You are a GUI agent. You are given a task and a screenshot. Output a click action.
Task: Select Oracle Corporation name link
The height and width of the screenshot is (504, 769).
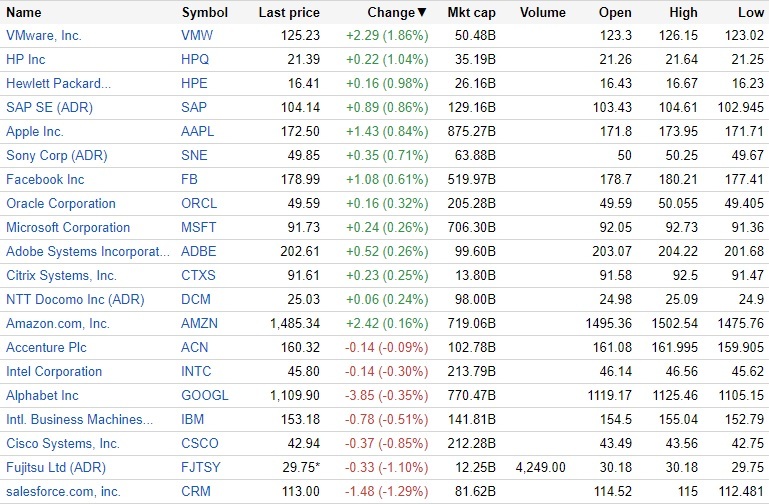point(61,203)
